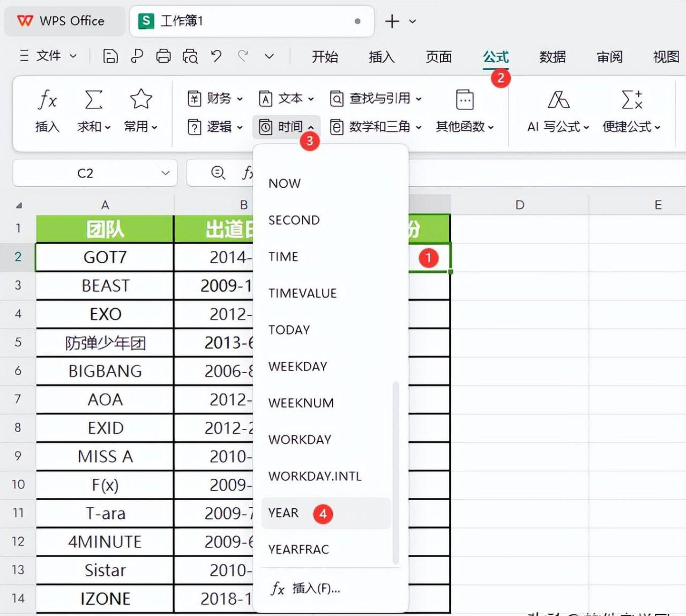Screen dimensions: 686x616
Task: Select column D header
Action: pyautogui.click(x=520, y=205)
